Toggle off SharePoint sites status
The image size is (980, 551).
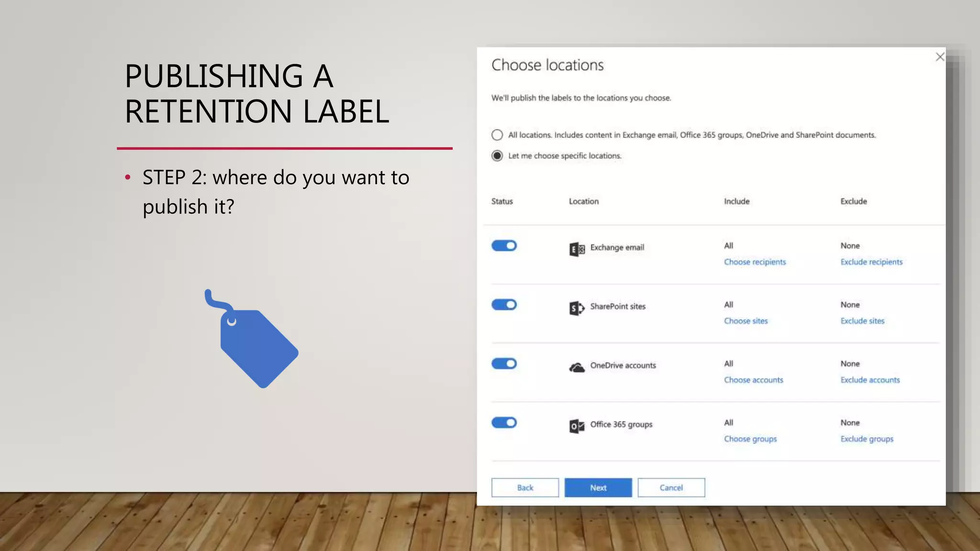504,305
